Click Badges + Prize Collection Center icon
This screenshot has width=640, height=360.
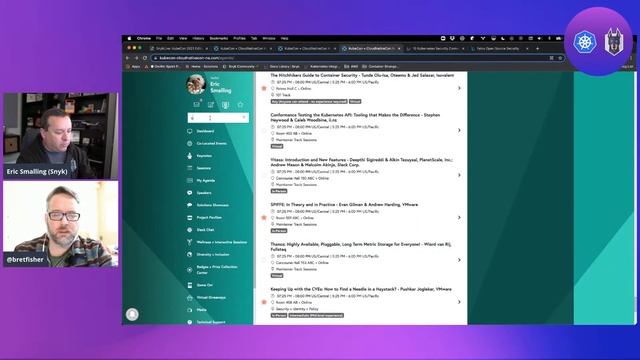(190, 270)
